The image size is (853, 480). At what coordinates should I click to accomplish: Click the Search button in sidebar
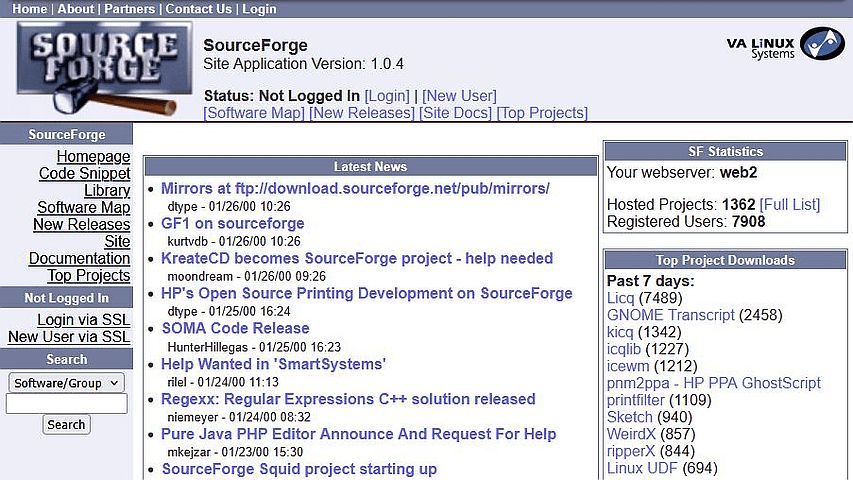(x=66, y=424)
